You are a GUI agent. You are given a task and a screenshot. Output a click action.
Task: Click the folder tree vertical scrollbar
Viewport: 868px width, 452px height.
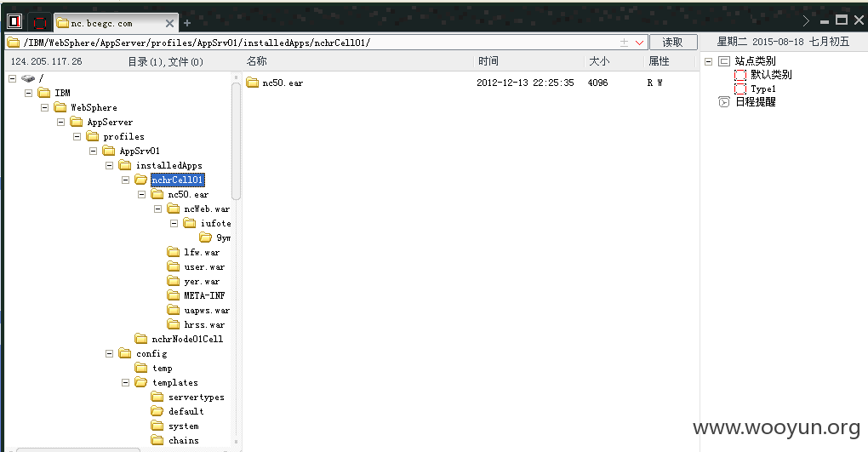[x=237, y=141]
